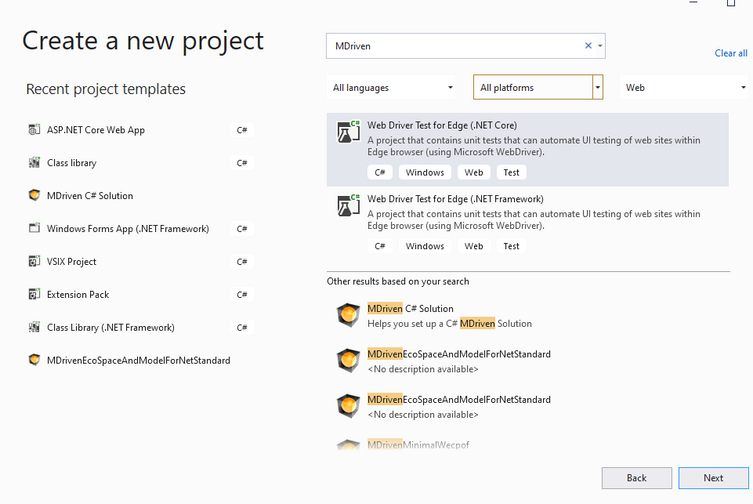Viewport: 753px width, 504px height.
Task: Expand the All platforms dropdown
Action: point(598,88)
